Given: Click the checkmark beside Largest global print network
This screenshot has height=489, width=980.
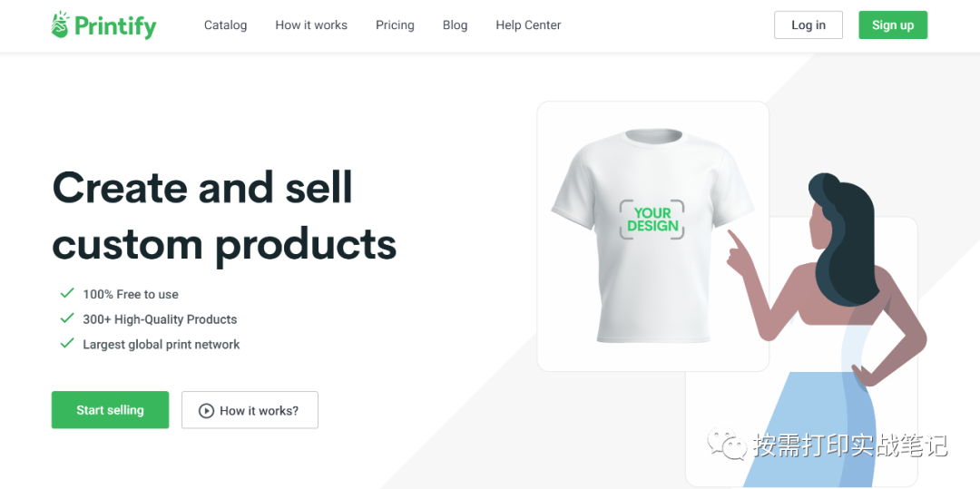Looking at the screenshot, I should [67, 343].
